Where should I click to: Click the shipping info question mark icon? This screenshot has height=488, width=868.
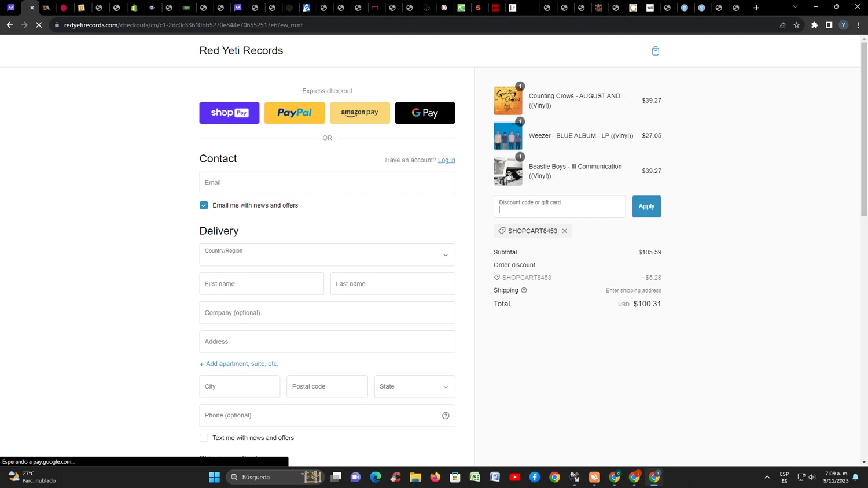[524, 290]
